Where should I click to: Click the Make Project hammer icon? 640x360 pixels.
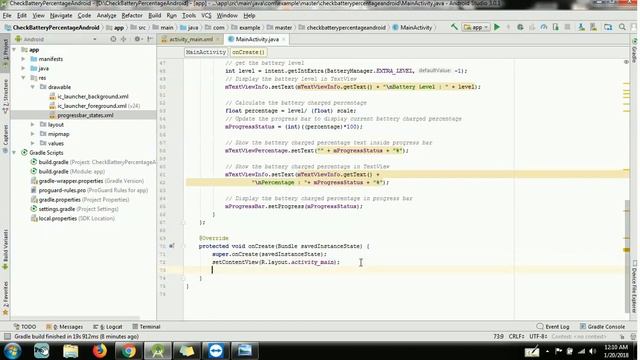(x=454, y=27)
